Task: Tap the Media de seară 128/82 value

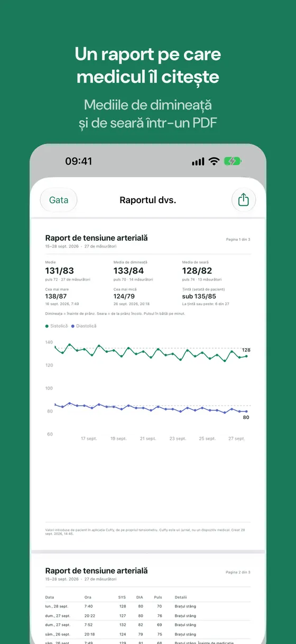Action: pos(197,271)
